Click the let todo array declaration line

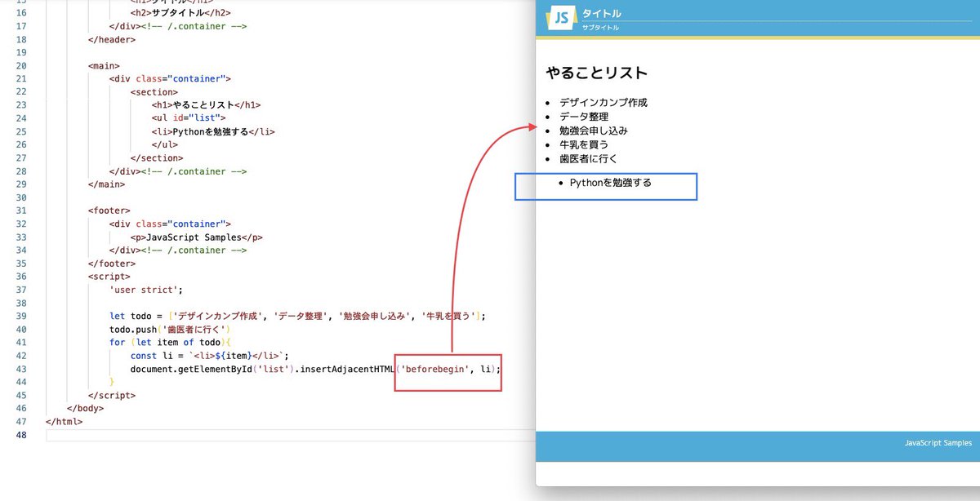(x=298, y=317)
